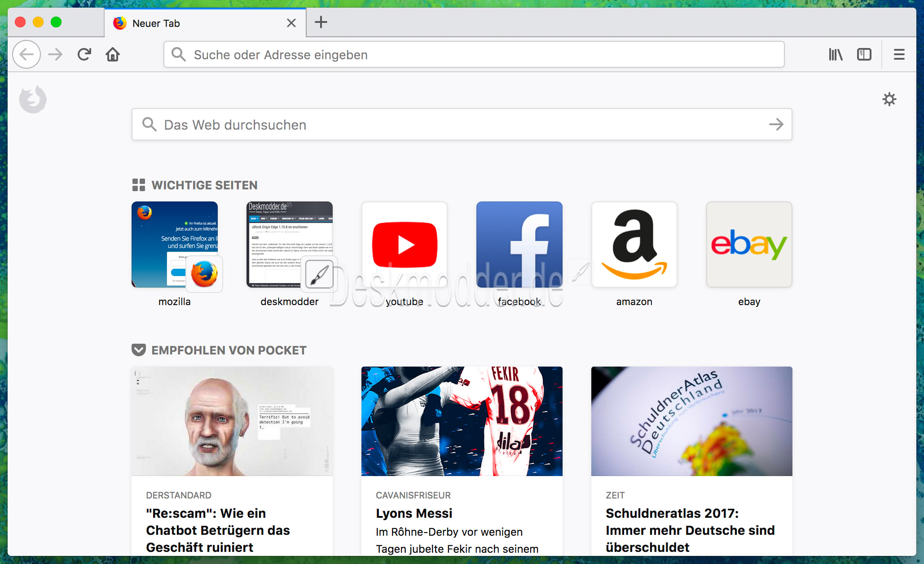Click the Firefox favicon in the tab
This screenshot has height=564, width=924.
pyautogui.click(x=120, y=23)
